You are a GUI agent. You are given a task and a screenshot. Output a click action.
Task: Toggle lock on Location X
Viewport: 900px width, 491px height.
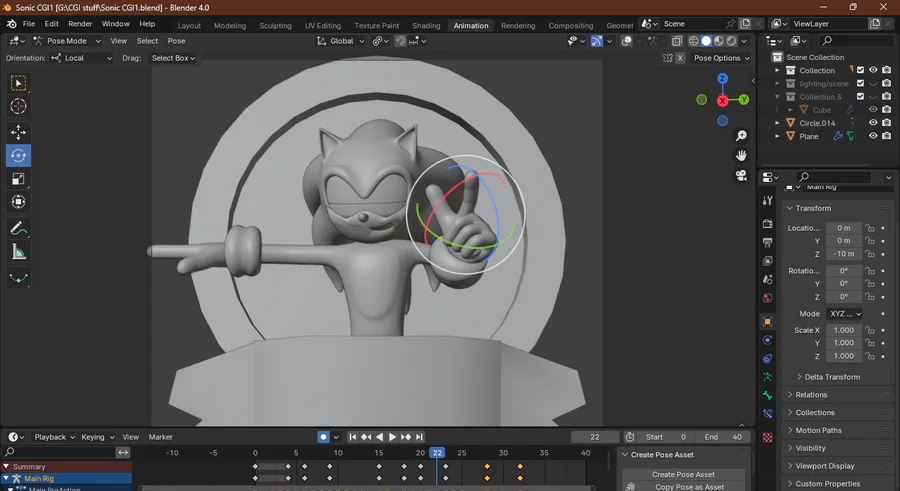tap(870, 228)
